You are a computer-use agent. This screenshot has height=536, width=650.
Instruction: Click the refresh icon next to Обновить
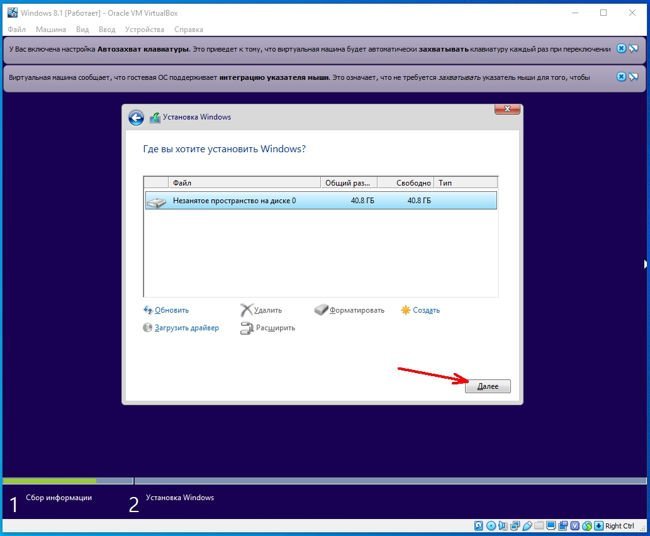pos(148,310)
